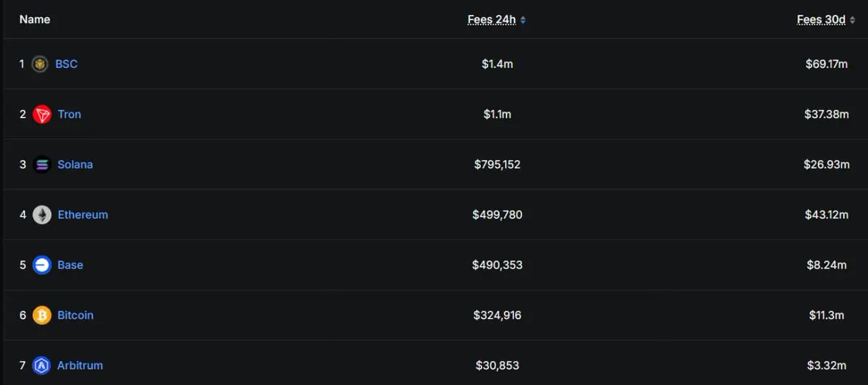The image size is (868, 385).
Task: Open the BSC chain link
Action: click(67, 64)
